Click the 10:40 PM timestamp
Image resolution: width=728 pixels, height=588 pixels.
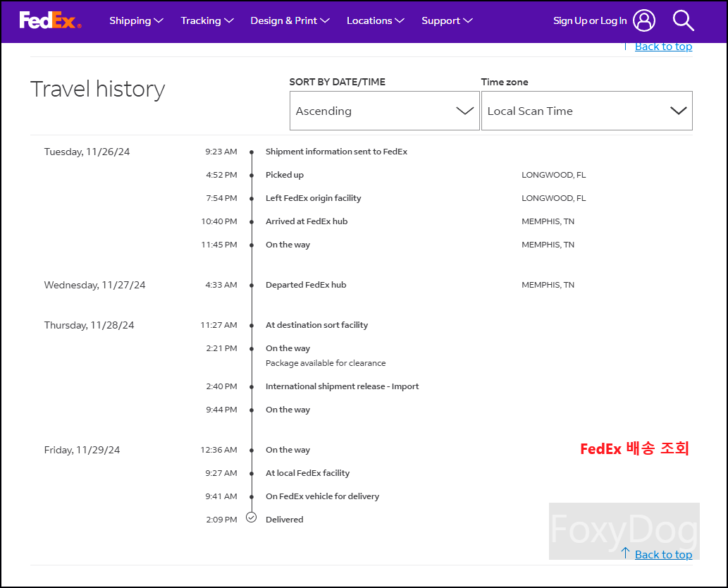219,221
